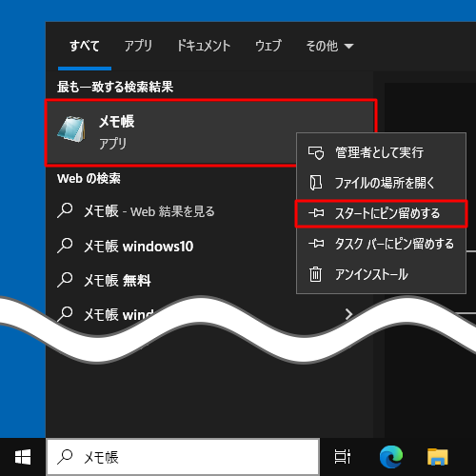Switch to the すべて tab
Viewport: 476px width, 476px height.
click(85, 46)
